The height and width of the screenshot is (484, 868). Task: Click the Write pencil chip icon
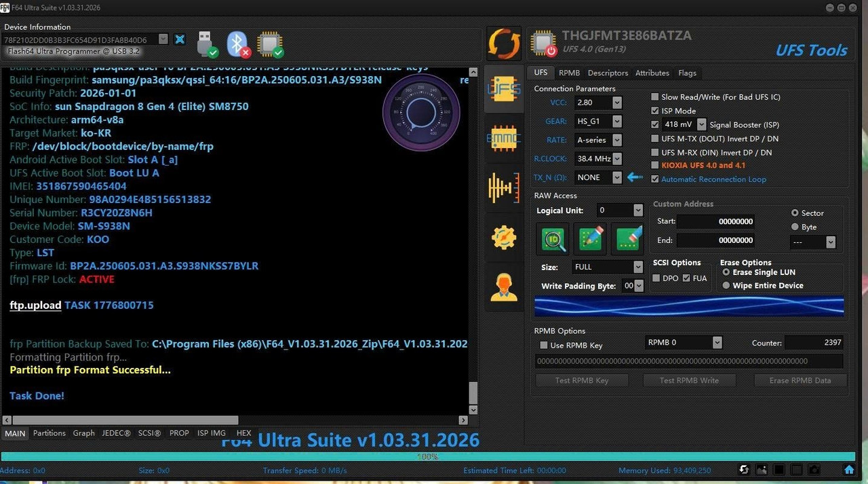591,238
